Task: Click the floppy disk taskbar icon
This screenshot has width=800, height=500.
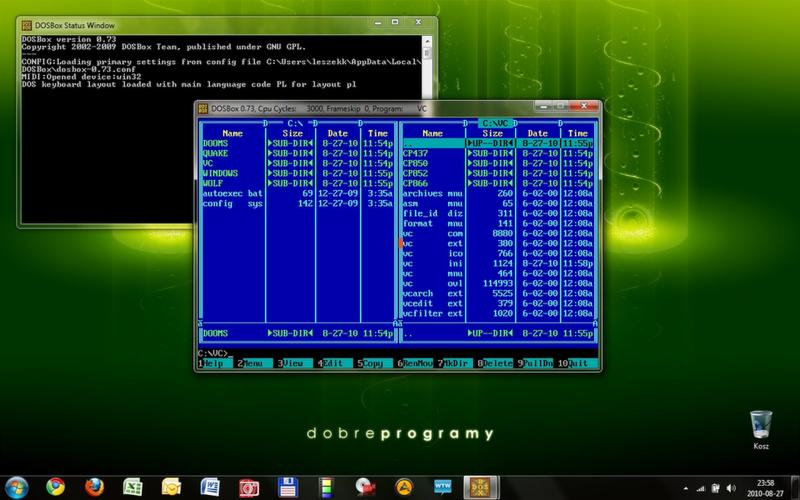Action: click(x=288, y=487)
